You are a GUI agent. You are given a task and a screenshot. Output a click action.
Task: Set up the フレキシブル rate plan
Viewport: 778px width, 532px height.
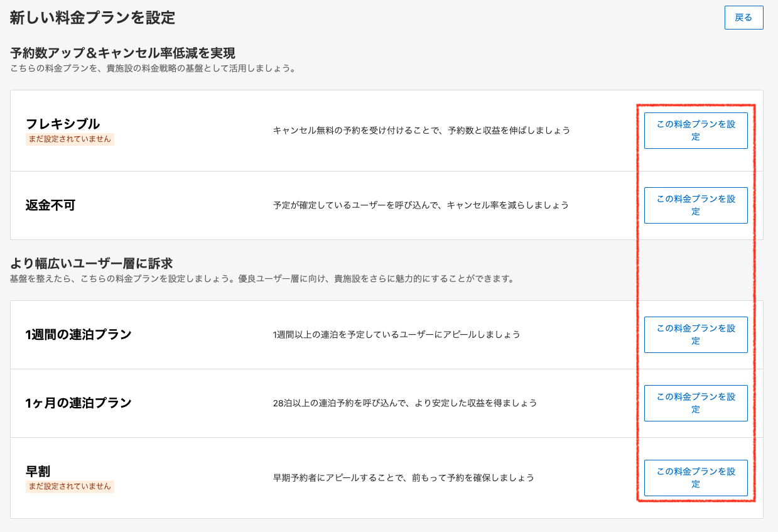click(x=696, y=131)
